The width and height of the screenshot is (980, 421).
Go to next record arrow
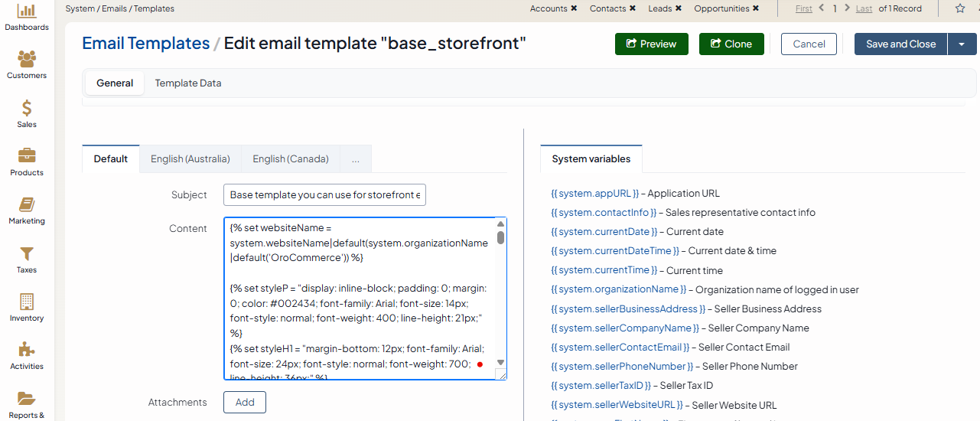[847, 8]
